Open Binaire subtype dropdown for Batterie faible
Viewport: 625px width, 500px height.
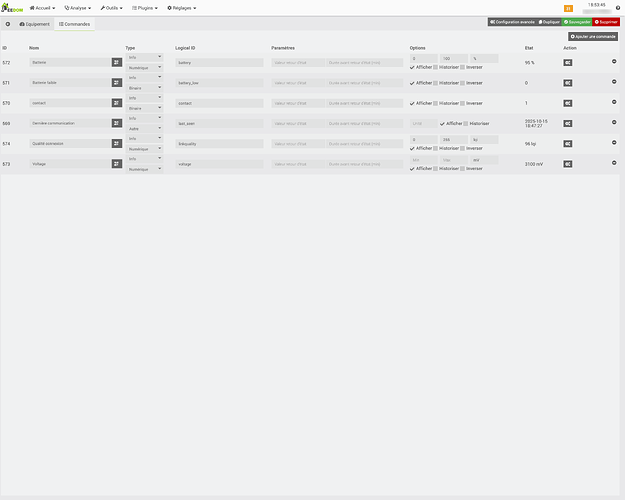tap(144, 88)
